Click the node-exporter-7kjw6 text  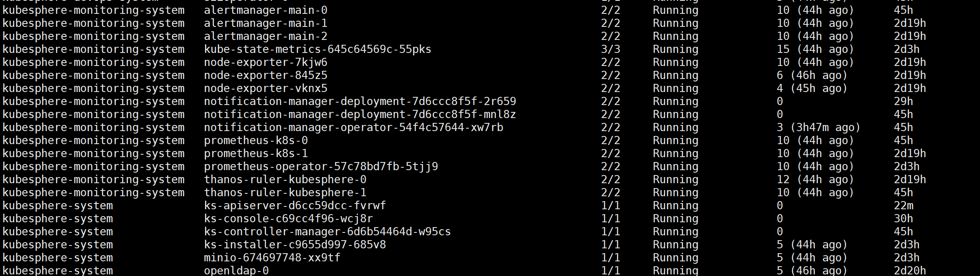pos(266,62)
